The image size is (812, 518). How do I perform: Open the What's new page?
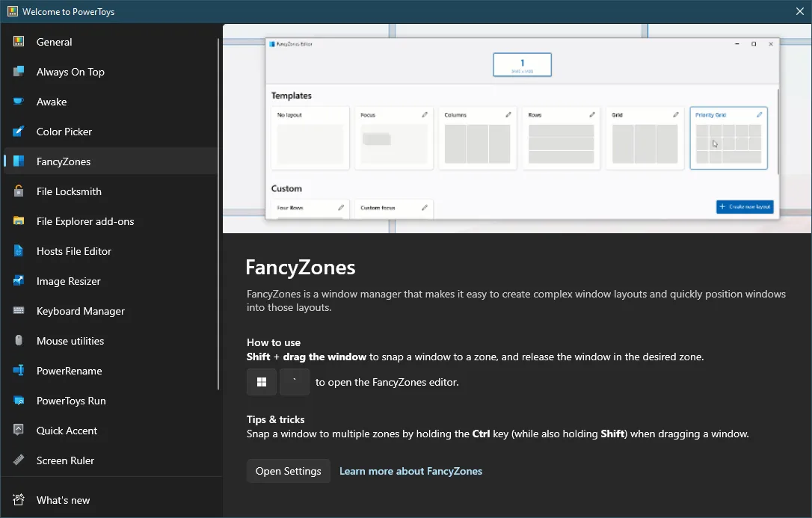(63, 500)
